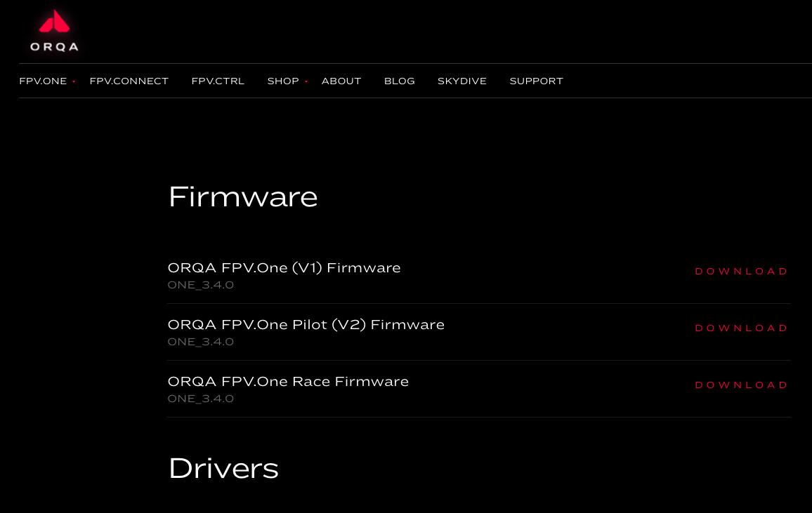Open the SUPPORT page
Image resolution: width=812 pixels, height=513 pixels.
coord(536,81)
